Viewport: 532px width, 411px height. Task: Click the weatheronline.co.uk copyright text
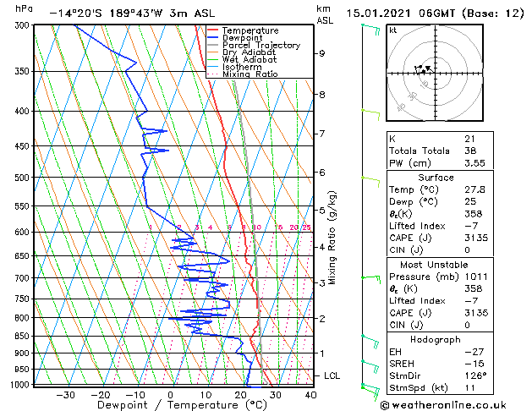pos(443,405)
